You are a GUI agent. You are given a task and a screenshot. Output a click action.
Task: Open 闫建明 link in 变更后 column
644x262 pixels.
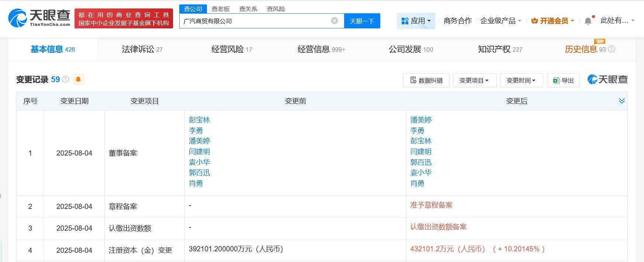421,151
